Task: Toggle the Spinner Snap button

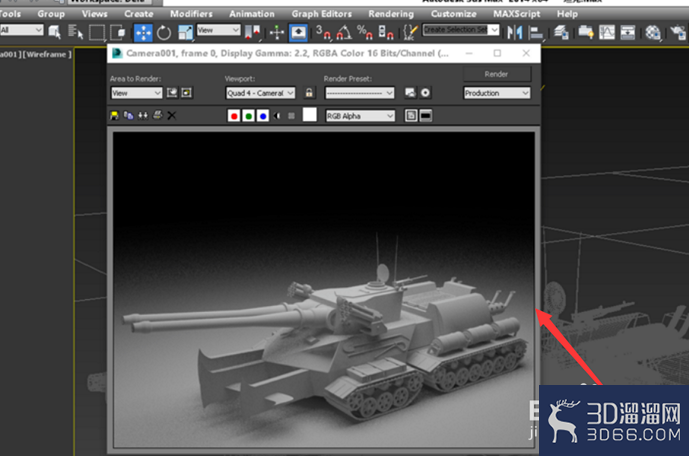Action: point(386,32)
